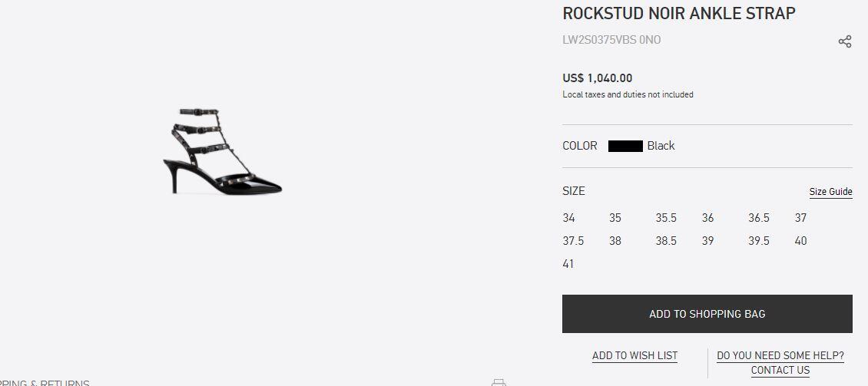This screenshot has height=386, width=868.
Task: Open the Contact Us link
Action: click(x=780, y=370)
